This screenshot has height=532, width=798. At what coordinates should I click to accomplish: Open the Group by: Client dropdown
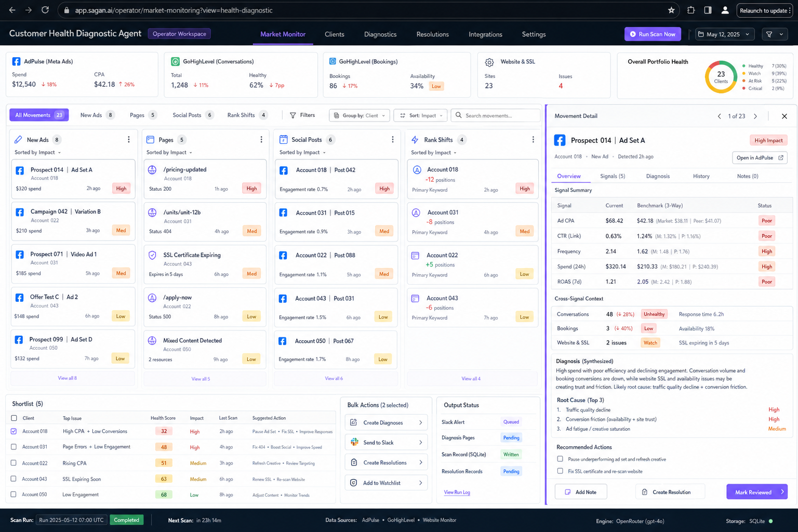(360, 115)
